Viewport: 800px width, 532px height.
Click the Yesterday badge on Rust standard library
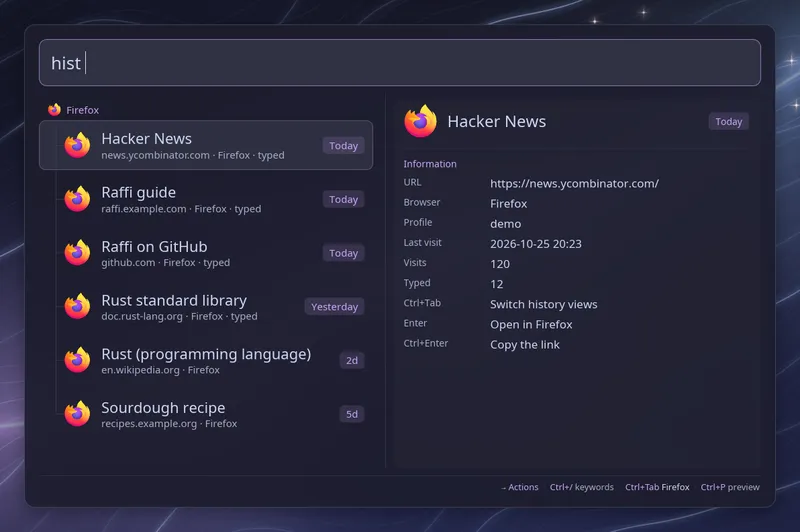(x=334, y=307)
